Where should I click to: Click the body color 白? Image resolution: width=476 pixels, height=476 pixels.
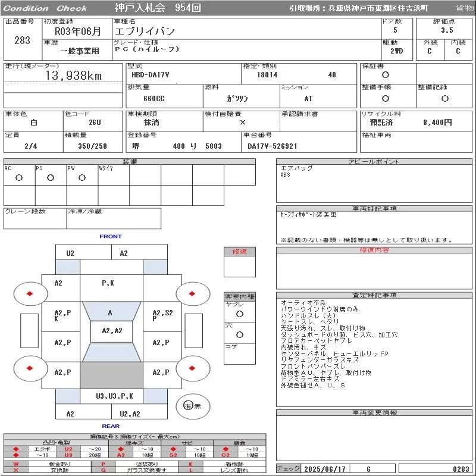(34, 123)
